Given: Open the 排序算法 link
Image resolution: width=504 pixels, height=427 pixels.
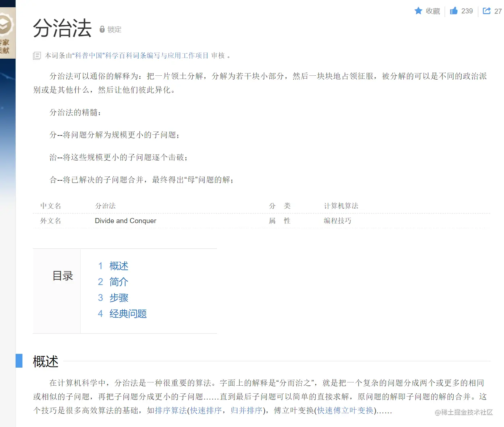Looking at the screenshot, I should point(171,410).
